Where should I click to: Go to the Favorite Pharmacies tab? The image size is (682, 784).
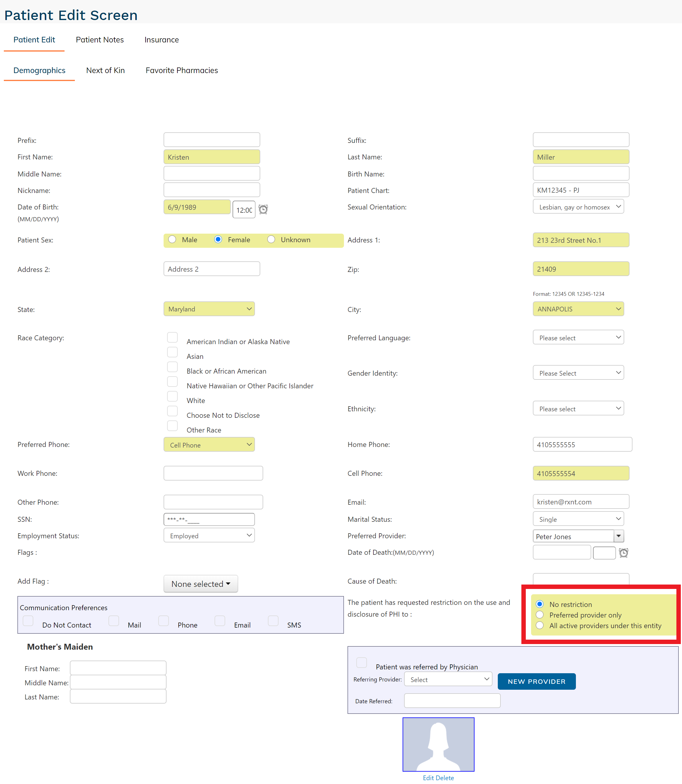(x=182, y=70)
